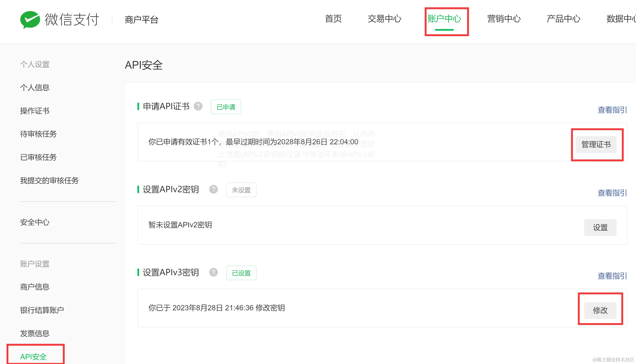Image resolution: width=636 pixels, height=364 pixels.
Task: Click help icon beside 设置APIv2密钥
Action: [x=213, y=189]
